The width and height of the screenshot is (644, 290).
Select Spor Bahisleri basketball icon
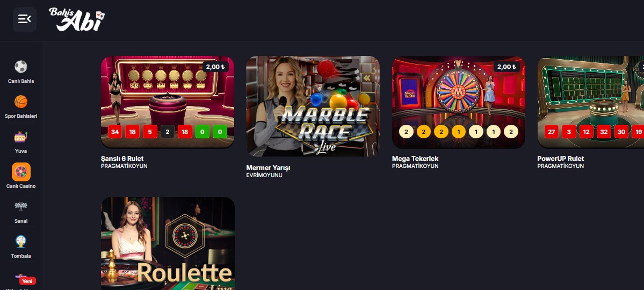click(21, 102)
